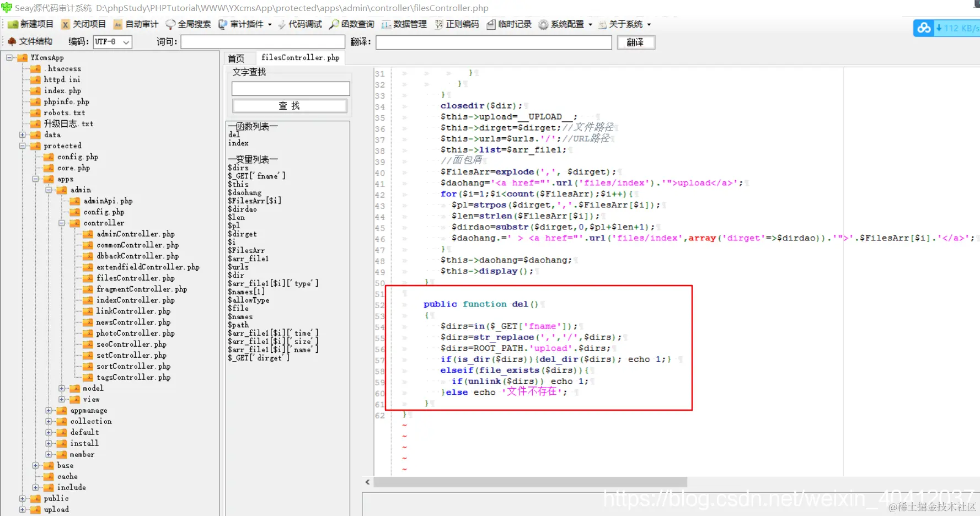Image resolution: width=980 pixels, height=516 pixels.
Task: Select phpinfo.php in project tree
Action: tap(66, 101)
